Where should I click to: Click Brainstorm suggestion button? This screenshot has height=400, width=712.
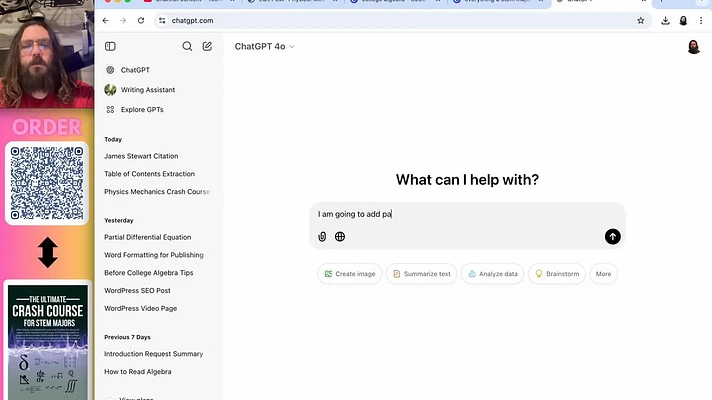pyautogui.click(x=557, y=274)
